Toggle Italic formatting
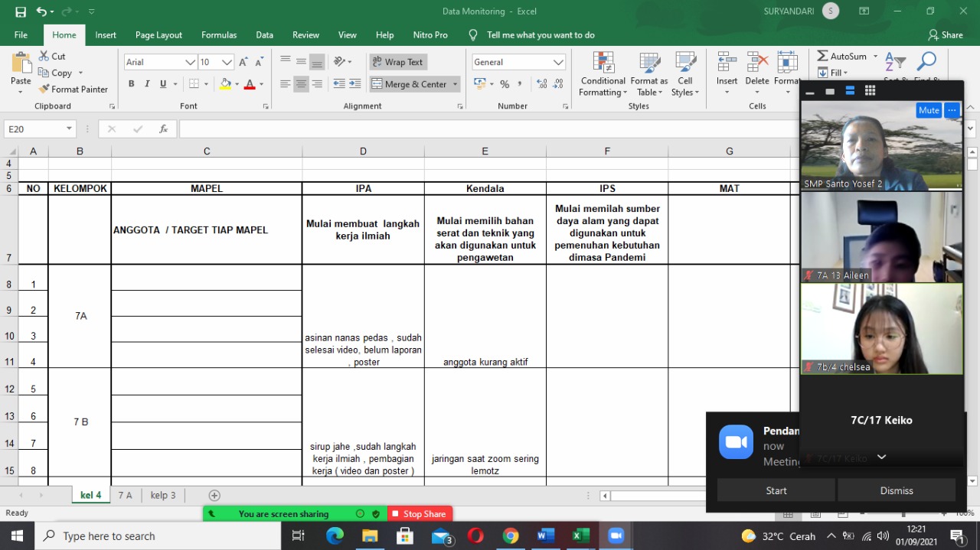 point(148,83)
